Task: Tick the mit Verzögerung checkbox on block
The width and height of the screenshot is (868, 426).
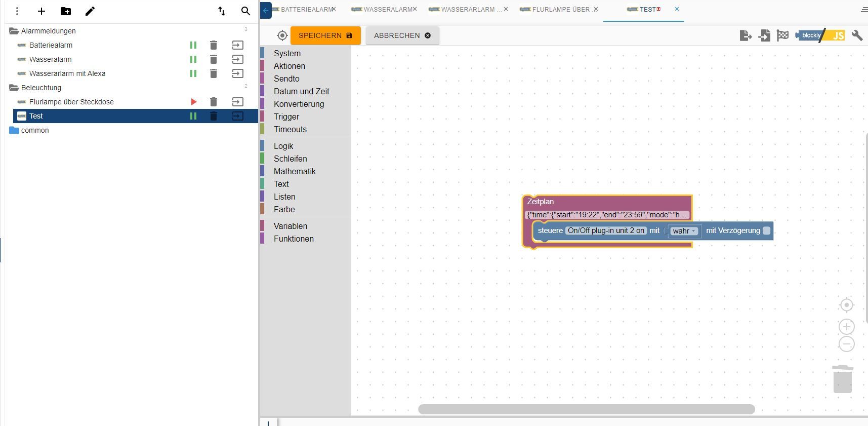Action: pyautogui.click(x=766, y=231)
